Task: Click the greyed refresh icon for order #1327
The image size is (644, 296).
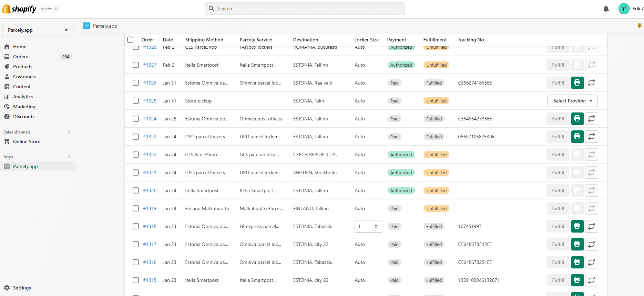Action: pos(592,65)
